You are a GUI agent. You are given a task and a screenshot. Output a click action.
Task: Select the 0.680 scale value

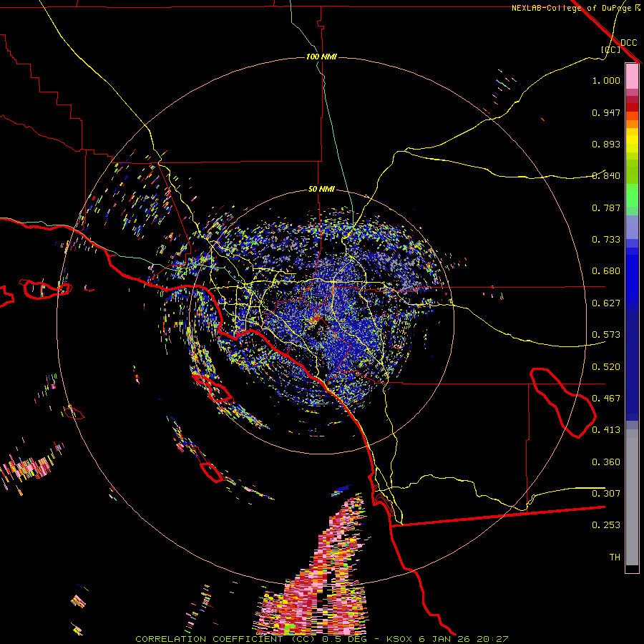click(606, 271)
